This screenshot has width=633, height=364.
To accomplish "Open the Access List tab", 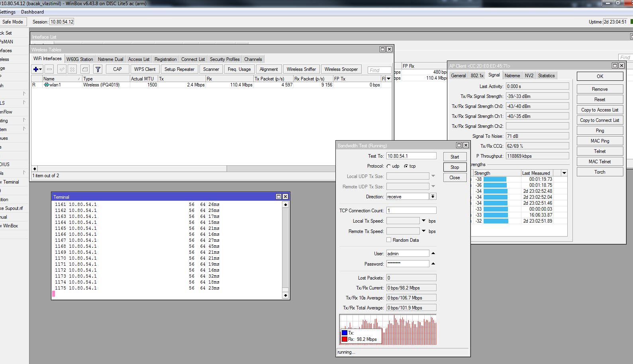I will [x=139, y=59].
